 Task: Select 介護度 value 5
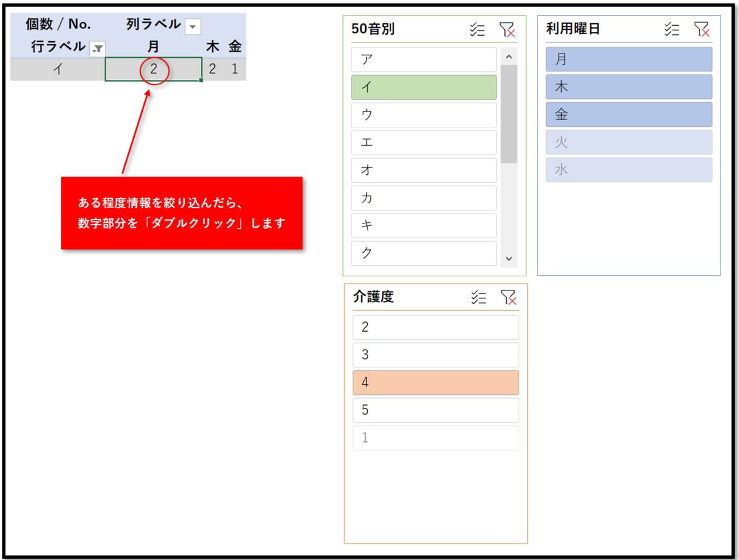coord(435,410)
